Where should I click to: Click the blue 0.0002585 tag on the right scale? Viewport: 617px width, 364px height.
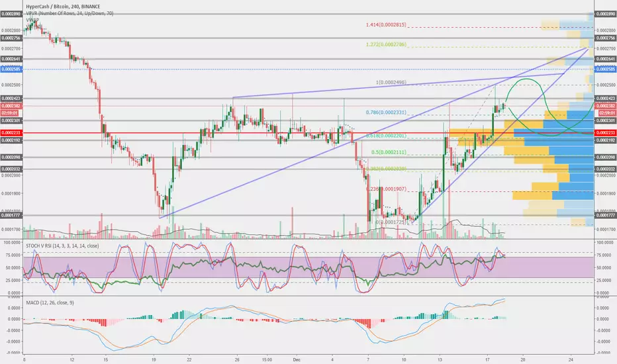606,69
